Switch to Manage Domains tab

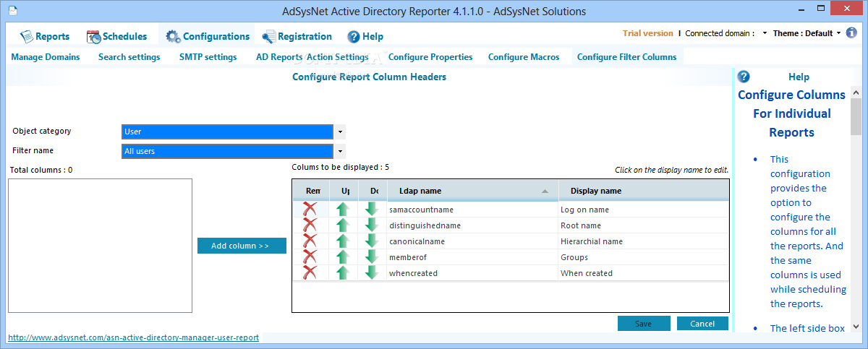46,57
